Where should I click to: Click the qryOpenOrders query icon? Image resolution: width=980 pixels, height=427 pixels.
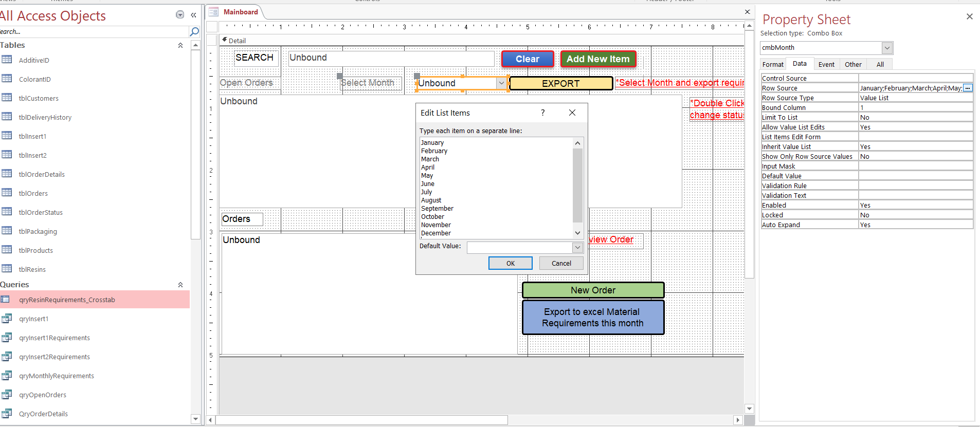[7, 395]
